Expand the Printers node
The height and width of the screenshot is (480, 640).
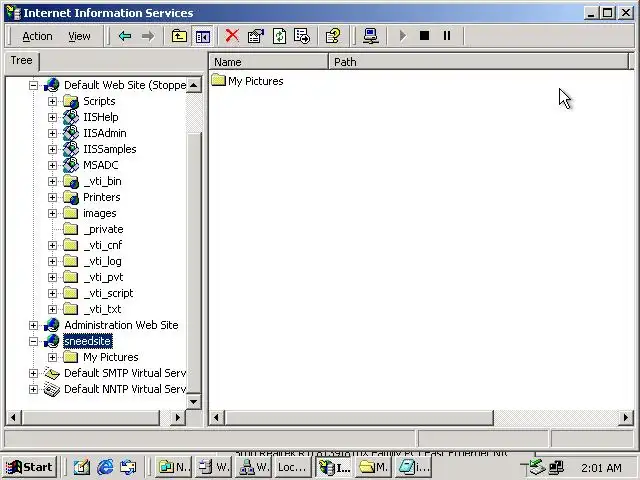(52, 198)
